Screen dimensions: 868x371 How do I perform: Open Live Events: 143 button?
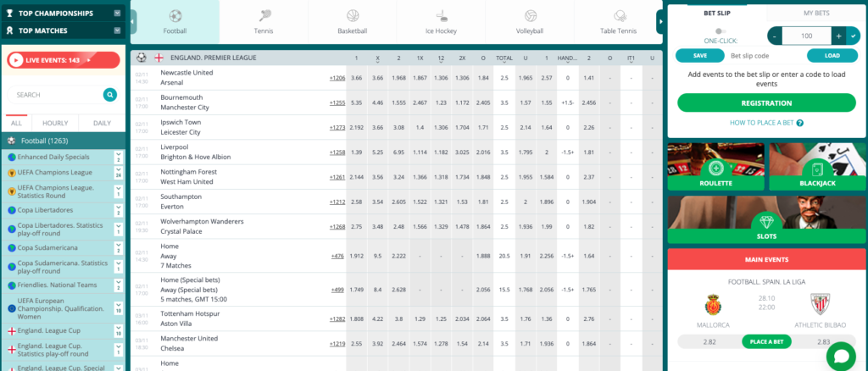[64, 59]
